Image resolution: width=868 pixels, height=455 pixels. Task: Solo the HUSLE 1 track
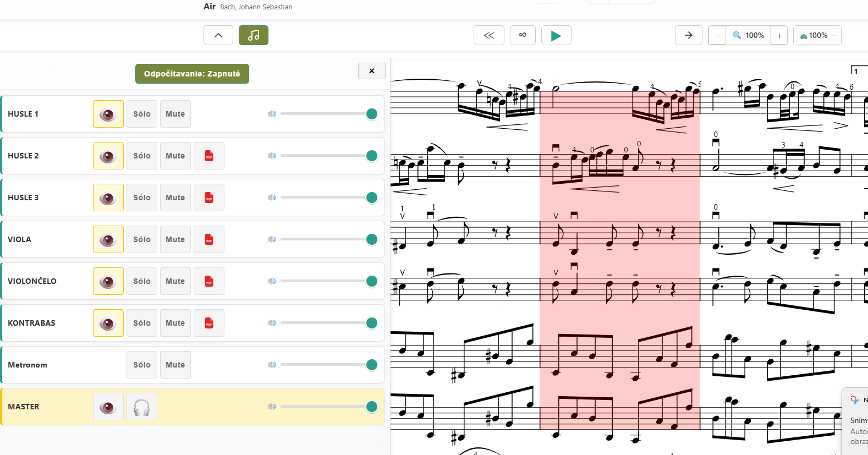pyautogui.click(x=142, y=114)
